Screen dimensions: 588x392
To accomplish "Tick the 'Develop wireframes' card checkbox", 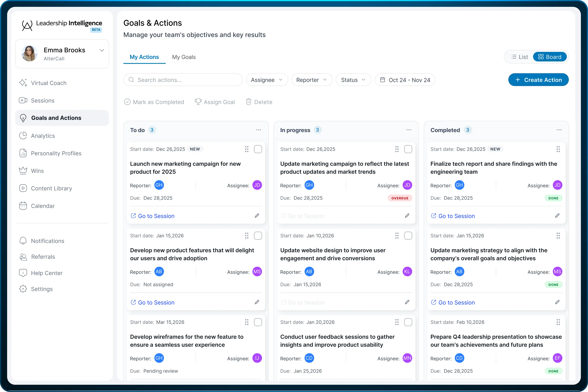I will coord(258,322).
